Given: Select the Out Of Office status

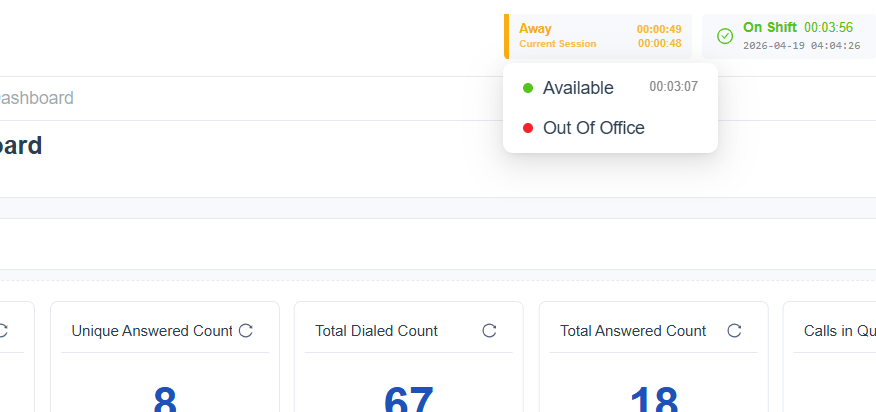Looking at the screenshot, I should 610,128.
